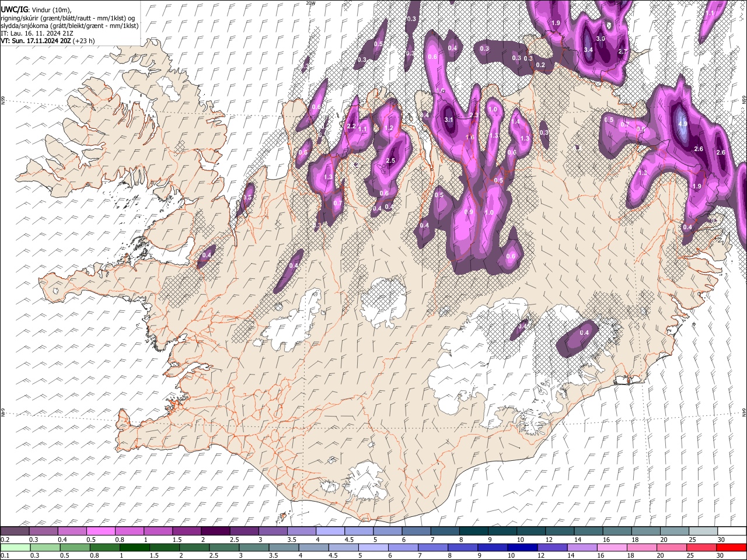Screen dimensions: 747x560
Task: Click the '20W' longitude label at top
Action: [311, 3]
